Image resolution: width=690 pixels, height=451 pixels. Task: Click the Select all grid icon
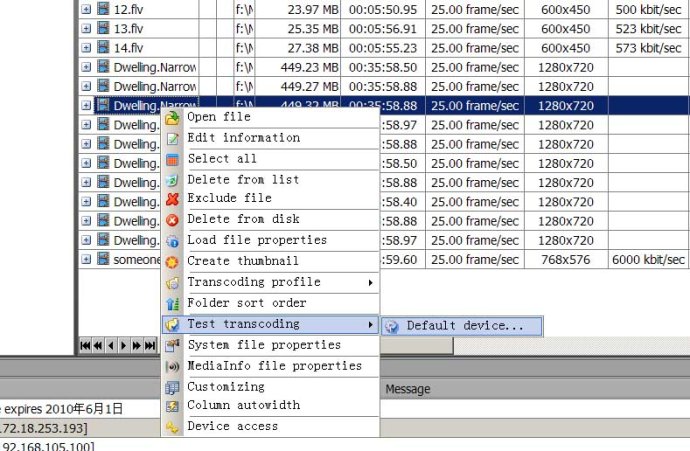[172, 160]
